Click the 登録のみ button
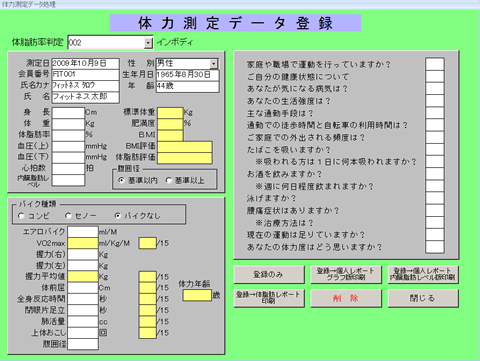This screenshot has height=361, width=480. point(269,275)
